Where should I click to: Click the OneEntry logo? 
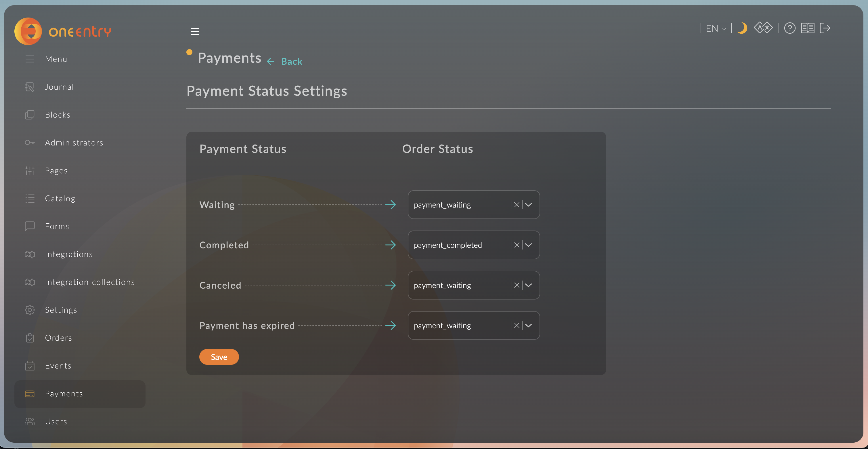tap(63, 31)
